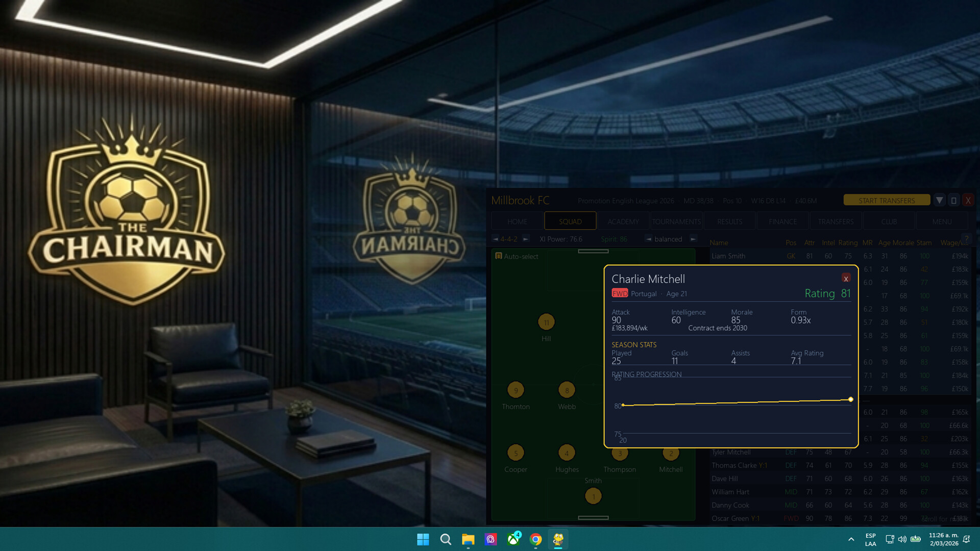
Task: Open Xbox app from the taskbar
Action: [513, 539]
